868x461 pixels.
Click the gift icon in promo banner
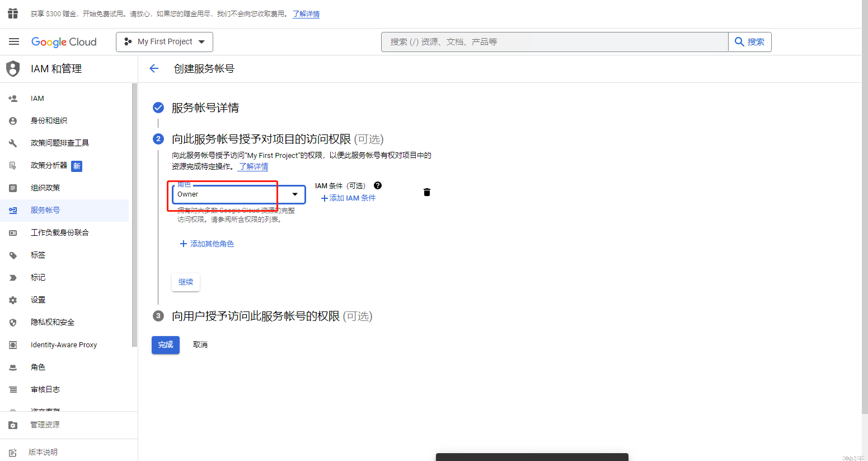13,13
